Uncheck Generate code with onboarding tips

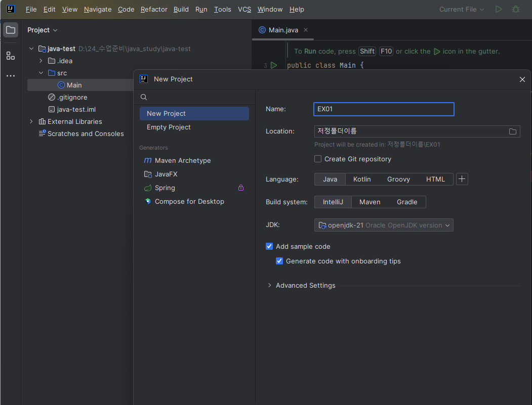[x=279, y=261]
